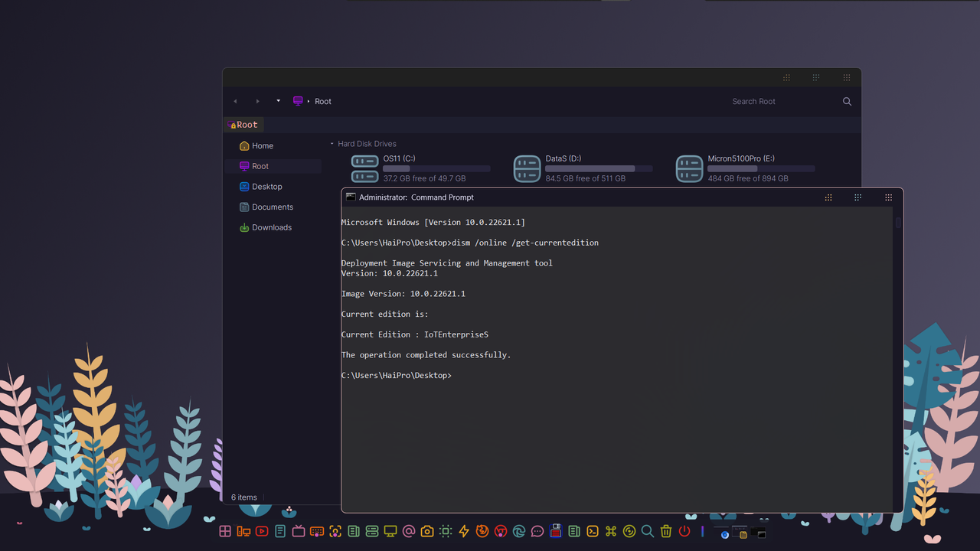
Task: Click the "6 items" status bar text
Action: pos(244,497)
